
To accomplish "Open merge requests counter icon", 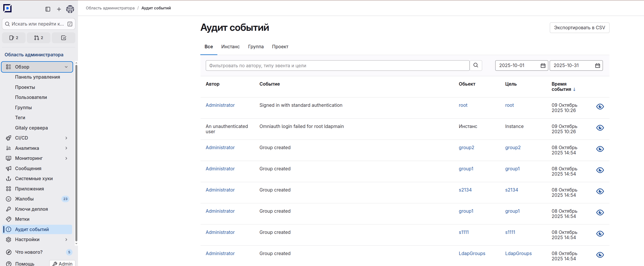I will [x=38, y=38].
